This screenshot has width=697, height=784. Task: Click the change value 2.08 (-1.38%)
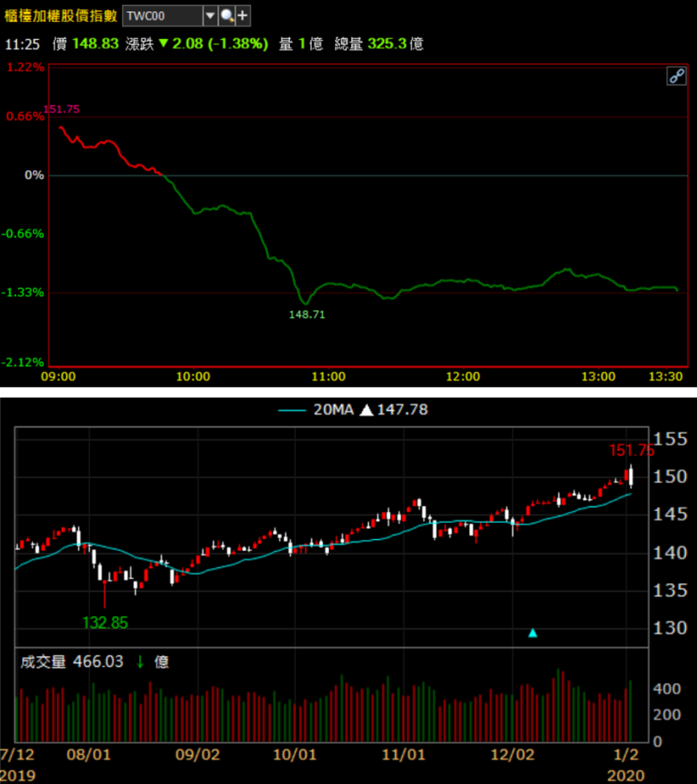220,43
